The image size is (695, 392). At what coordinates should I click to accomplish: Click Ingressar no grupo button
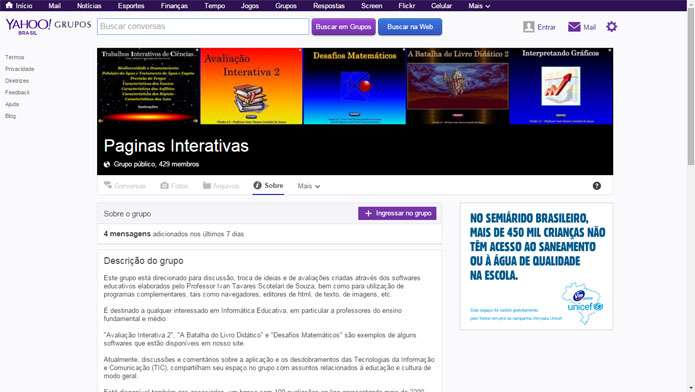(x=397, y=213)
